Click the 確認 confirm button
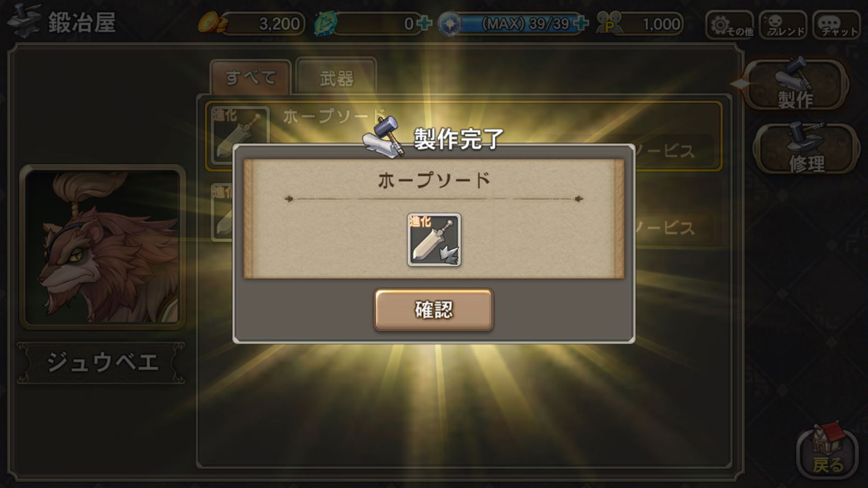This screenshot has width=868, height=488. (433, 310)
